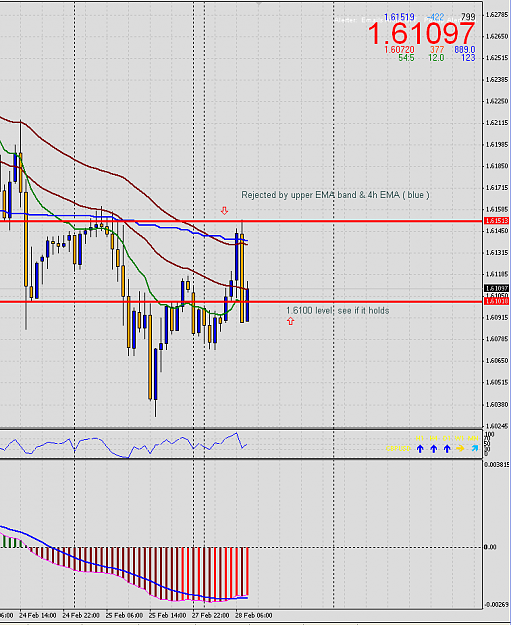Click the green 12.0 value

pyautogui.click(x=436, y=58)
